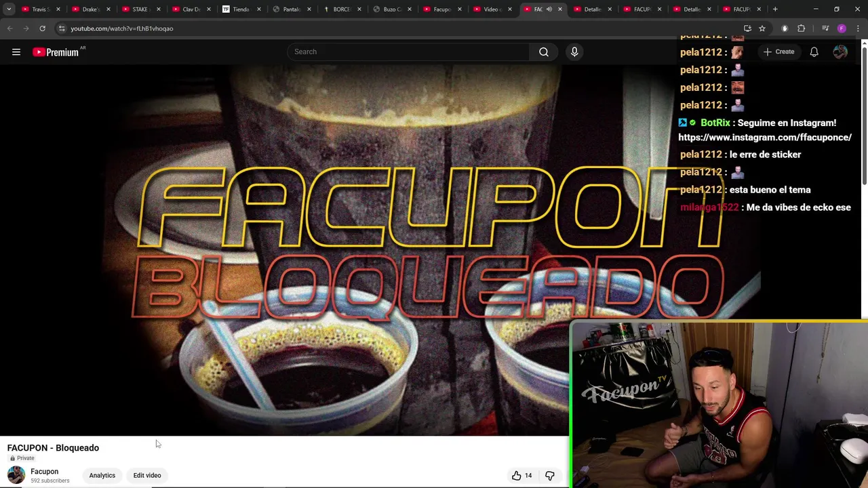868x488 pixels.
Task: Click the video title FACUPON - Bloqueado
Action: point(53,448)
